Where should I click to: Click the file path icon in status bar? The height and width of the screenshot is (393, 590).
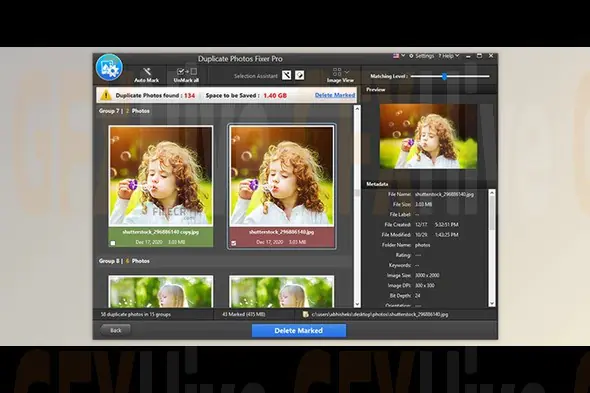tap(306, 314)
